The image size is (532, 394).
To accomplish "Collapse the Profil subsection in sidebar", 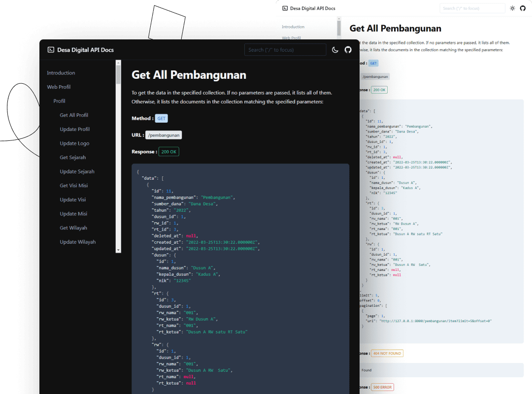I will pyautogui.click(x=59, y=101).
